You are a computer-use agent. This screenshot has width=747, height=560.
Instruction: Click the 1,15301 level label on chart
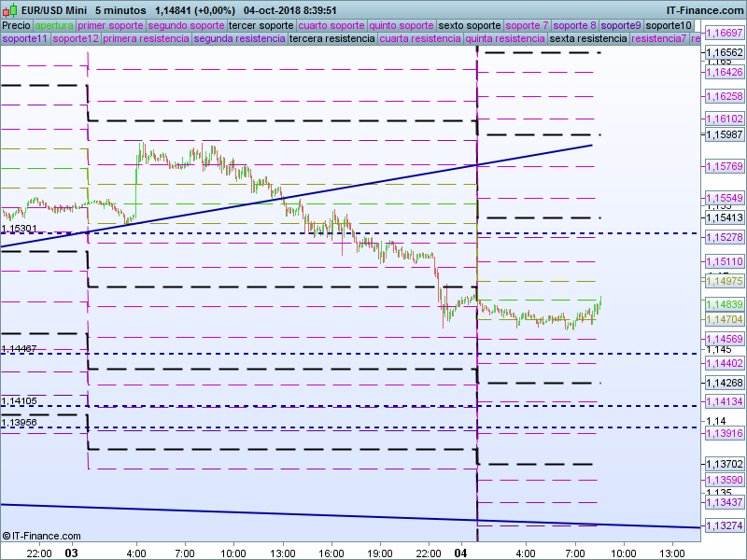coord(19,229)
